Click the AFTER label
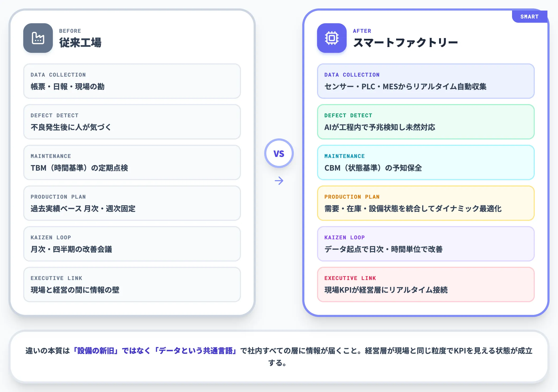The height and width of the screenshot is (392, 558). [x=362, y=31]
